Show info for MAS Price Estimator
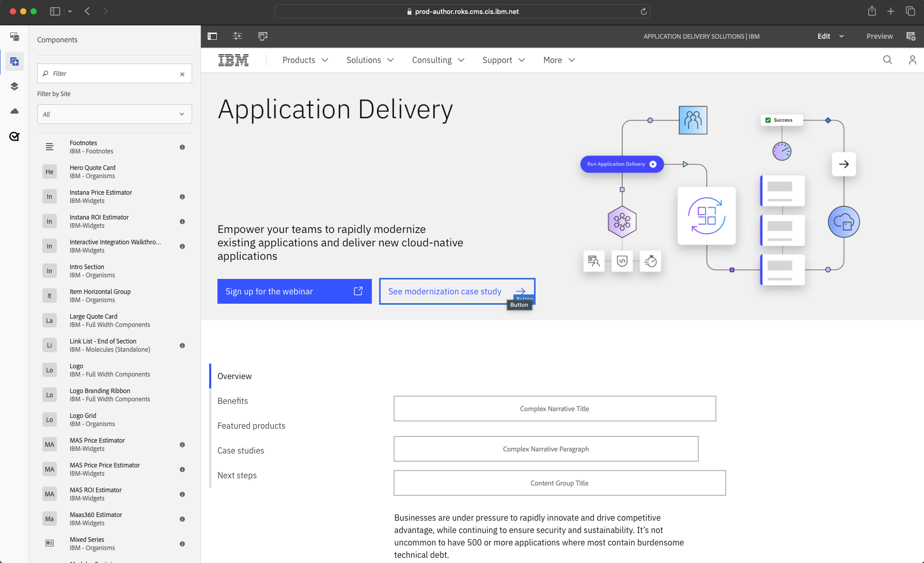924x563 pixels. point(182,445)
